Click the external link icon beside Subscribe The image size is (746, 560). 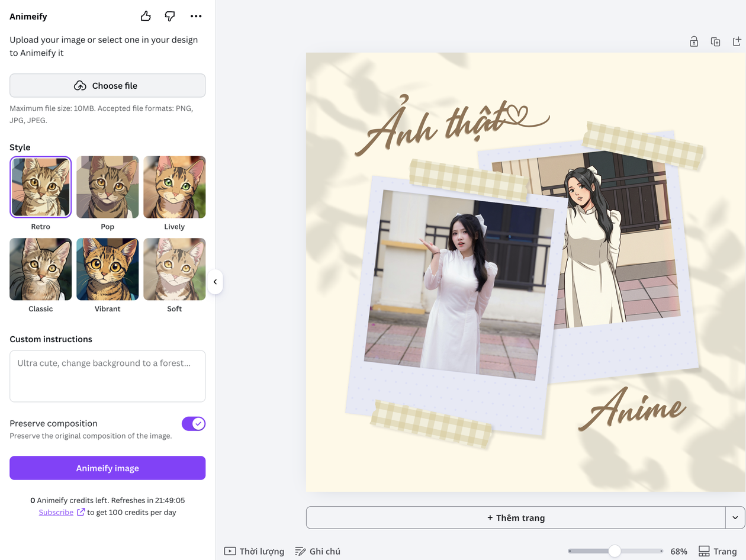(x=81, y=512)
